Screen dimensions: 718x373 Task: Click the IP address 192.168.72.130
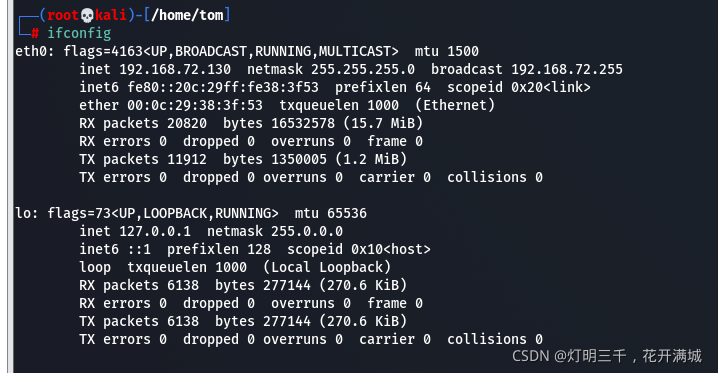click(175, 69)
